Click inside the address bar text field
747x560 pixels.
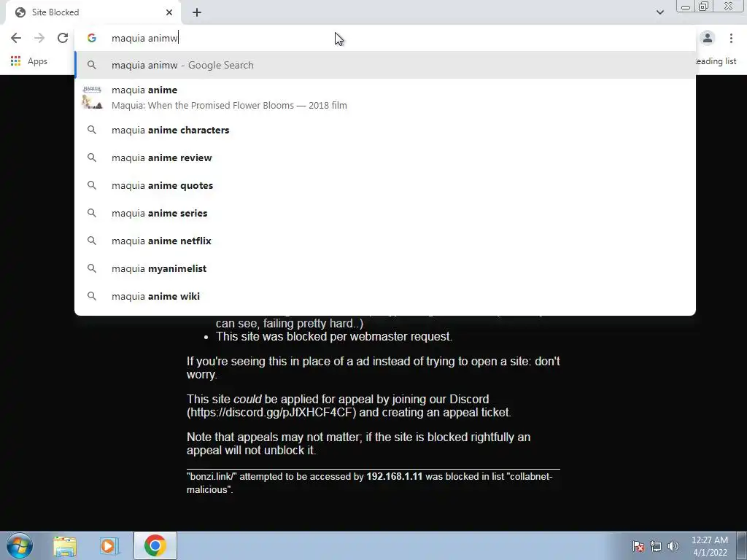[385, 38]
